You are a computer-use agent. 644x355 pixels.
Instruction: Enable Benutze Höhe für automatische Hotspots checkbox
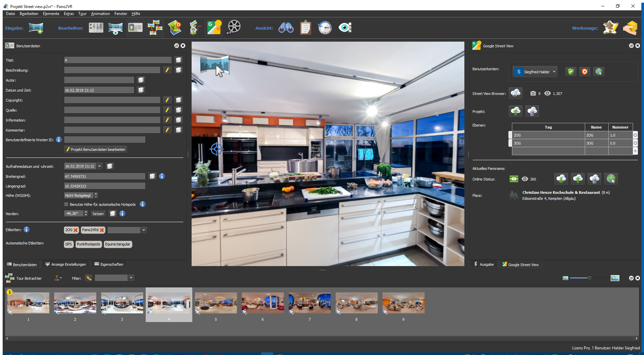click(66, 204)
